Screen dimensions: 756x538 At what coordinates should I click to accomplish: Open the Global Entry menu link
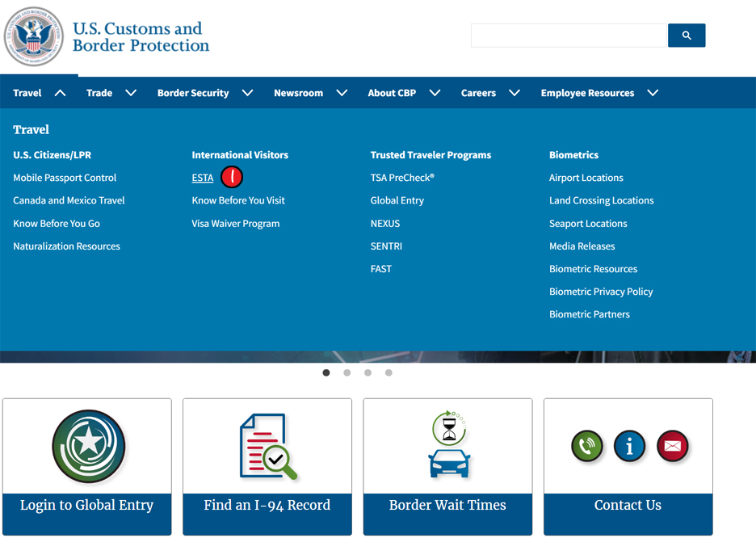tap(397, 200)
